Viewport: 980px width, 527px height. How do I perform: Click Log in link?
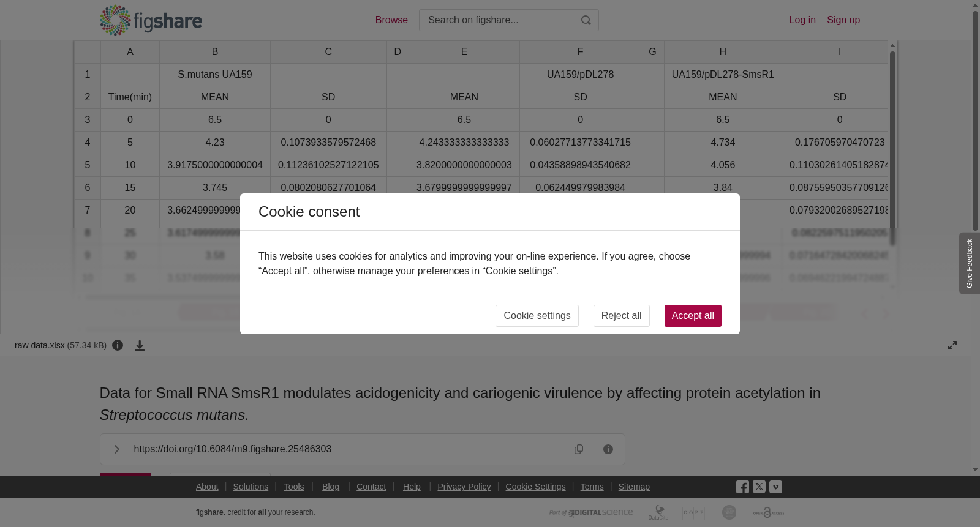pyautogui.click(x=802, y=20)
